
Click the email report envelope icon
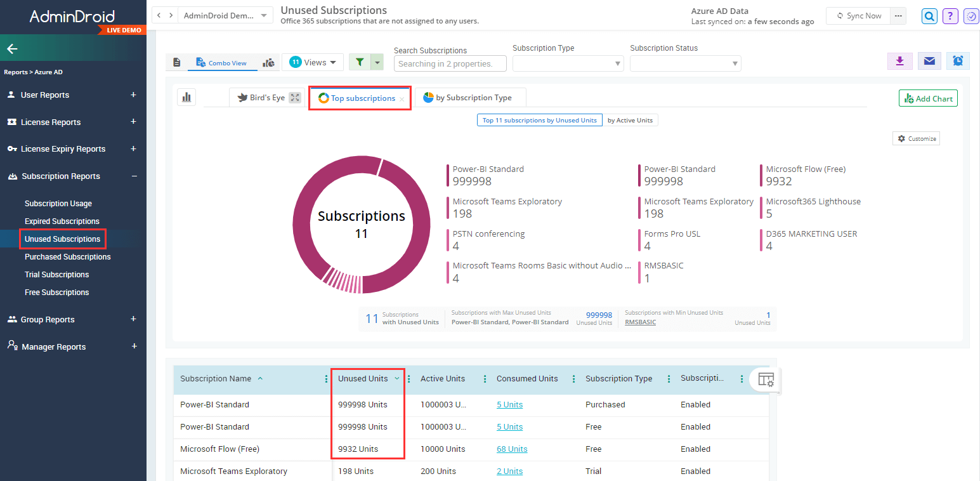pyautogui.click(x=929, y=61)
